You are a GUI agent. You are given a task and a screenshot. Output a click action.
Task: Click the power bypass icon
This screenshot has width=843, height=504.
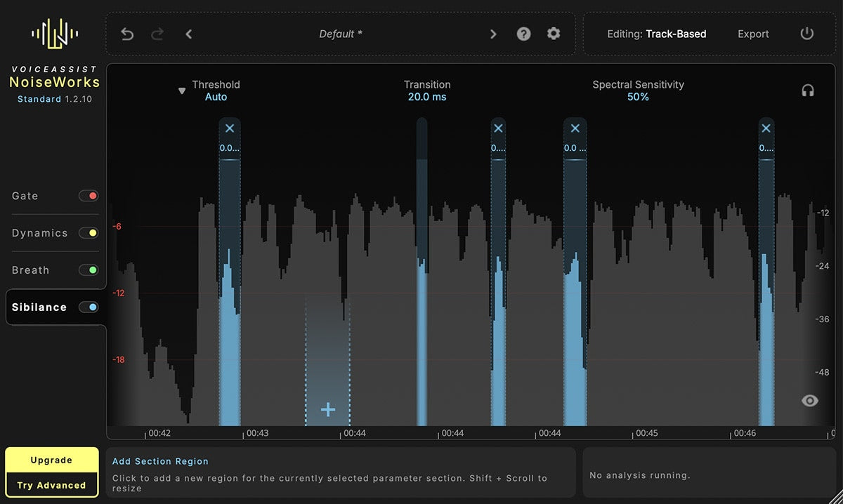(x=807, y=33)
